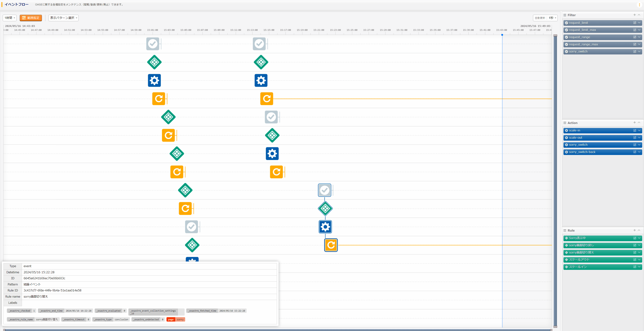Click edit icon on the scale-out action
The width and height of the screenshot is (644, 331).
click(635, 138)
